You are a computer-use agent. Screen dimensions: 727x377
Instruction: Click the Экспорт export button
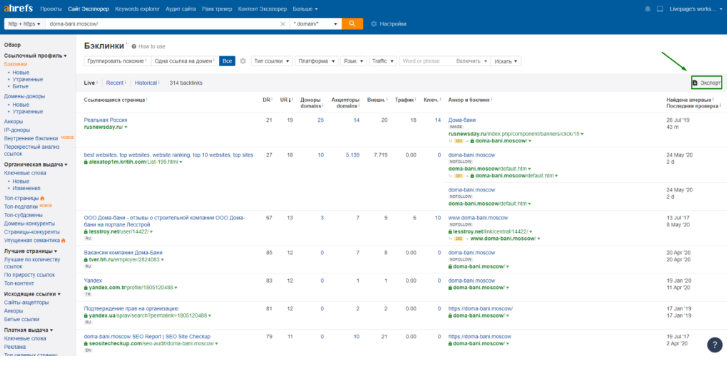coord(706,83)
